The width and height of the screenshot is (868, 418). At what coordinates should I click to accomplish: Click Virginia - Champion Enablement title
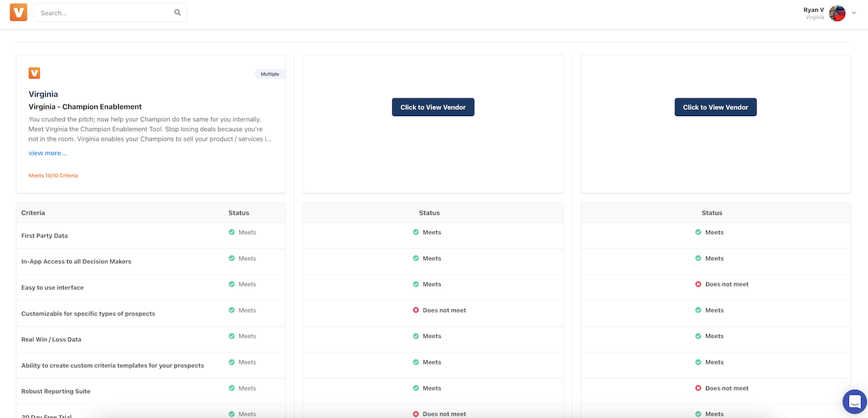85,107
